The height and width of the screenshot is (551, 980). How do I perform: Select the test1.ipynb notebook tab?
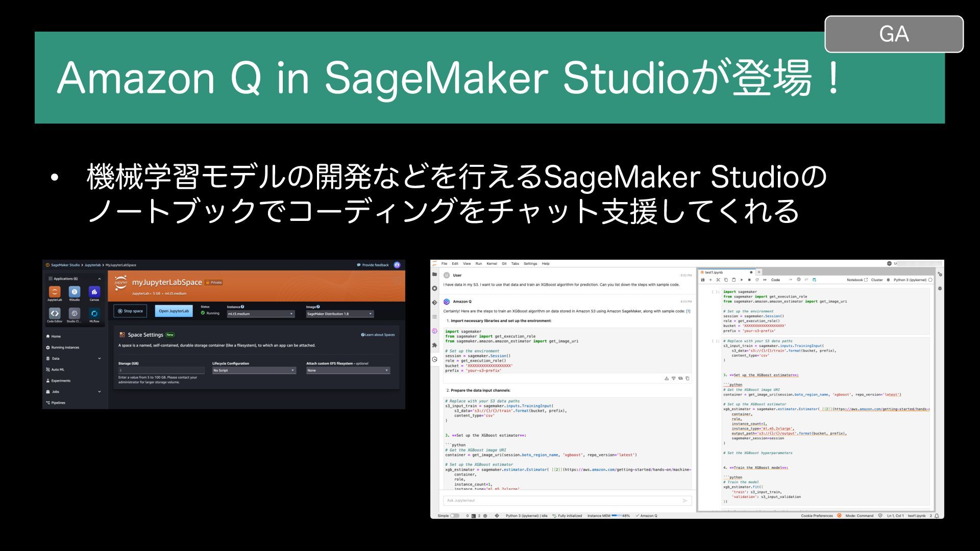[x=715, y=272]
